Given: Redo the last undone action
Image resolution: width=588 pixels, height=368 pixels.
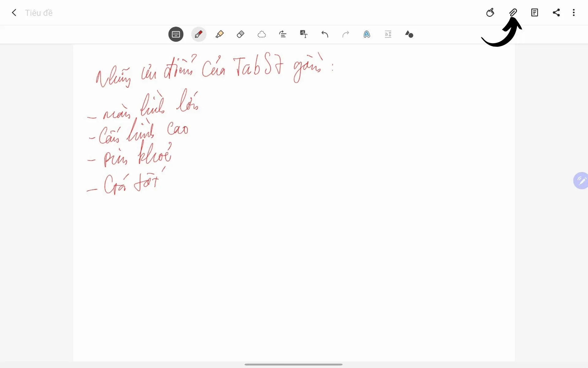Looking at the screenshot, I should pos(346,34).
